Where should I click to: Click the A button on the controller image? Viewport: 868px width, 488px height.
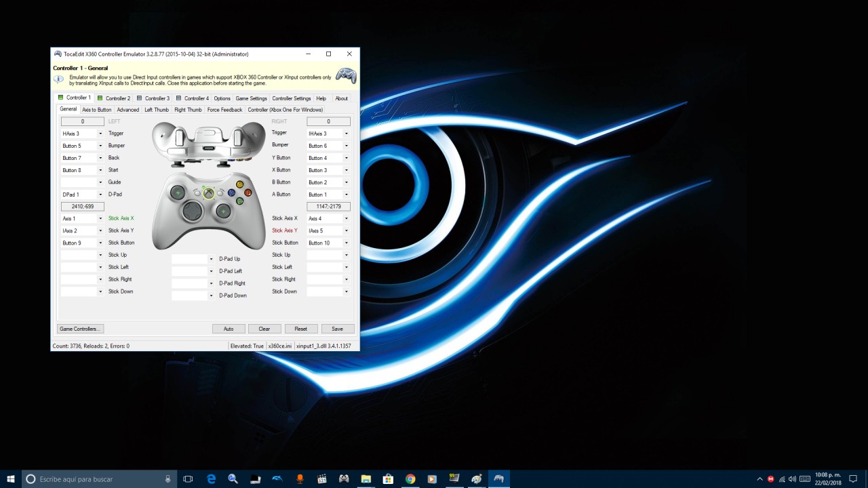pos(239,201)
